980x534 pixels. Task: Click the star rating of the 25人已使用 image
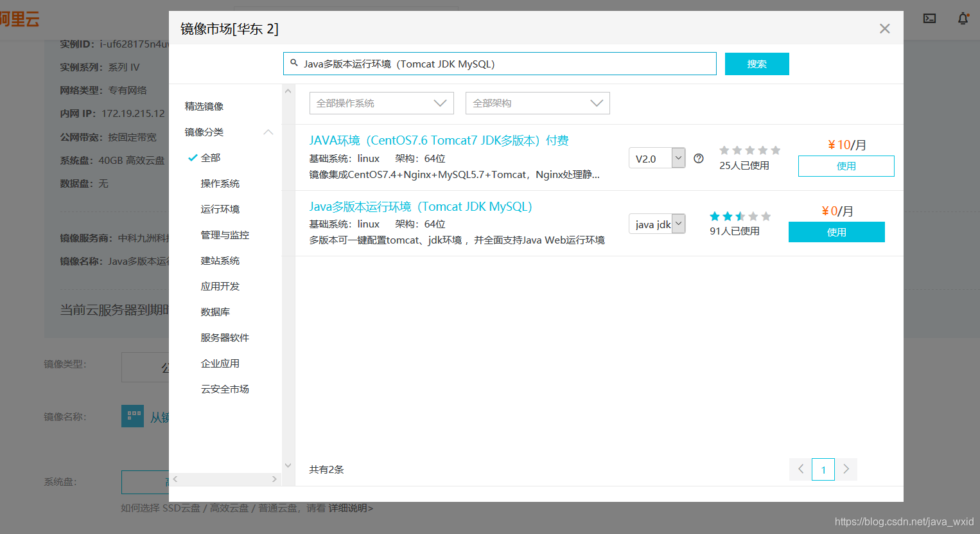click(x=750, y=150)
